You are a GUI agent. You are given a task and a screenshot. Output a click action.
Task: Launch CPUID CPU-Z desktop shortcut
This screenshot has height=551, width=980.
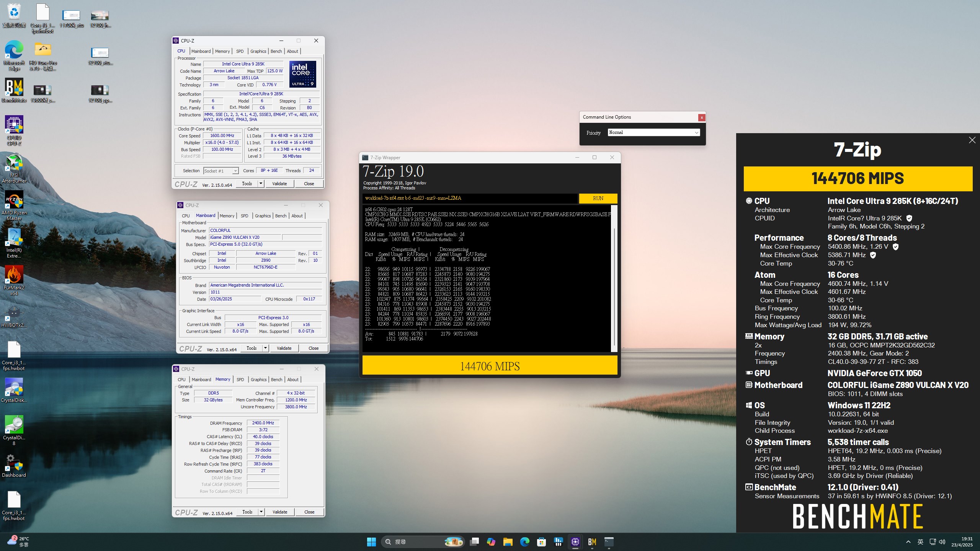pos(14,130)
